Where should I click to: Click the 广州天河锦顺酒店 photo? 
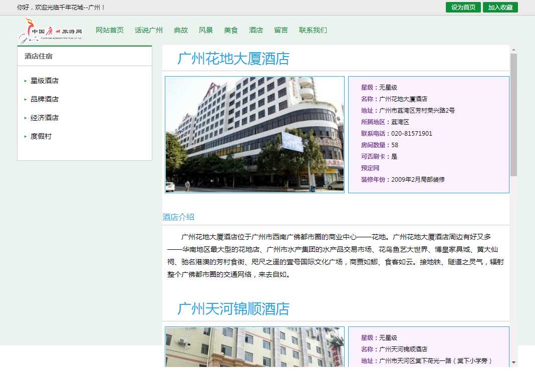tap(254, 347)
